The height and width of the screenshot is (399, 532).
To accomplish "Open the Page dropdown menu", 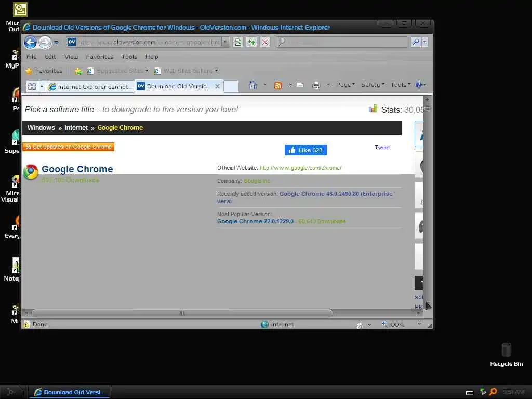I will pyautogui.click(x=345, y=85).
